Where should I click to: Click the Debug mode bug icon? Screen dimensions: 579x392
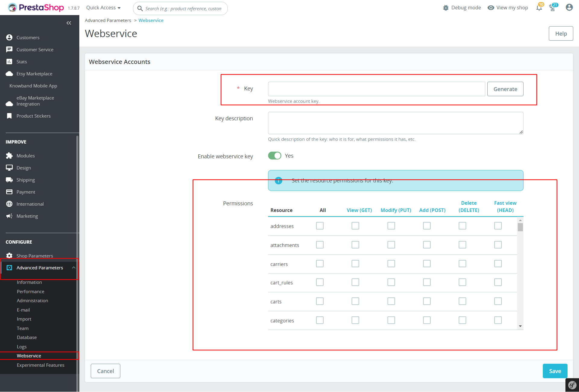(446, 8)
